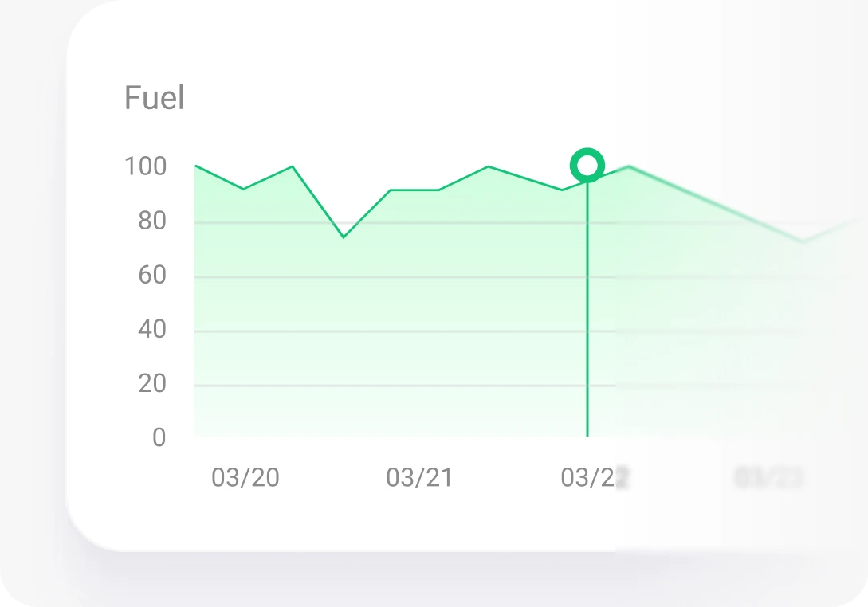The height and width of the screenshot is (607, 868).
Task: Click the blurred dip point near right edge
Action: pos(803,241)
